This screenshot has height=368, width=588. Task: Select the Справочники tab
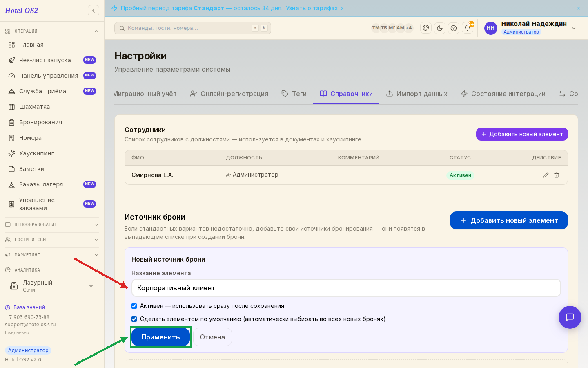[346, 94]
